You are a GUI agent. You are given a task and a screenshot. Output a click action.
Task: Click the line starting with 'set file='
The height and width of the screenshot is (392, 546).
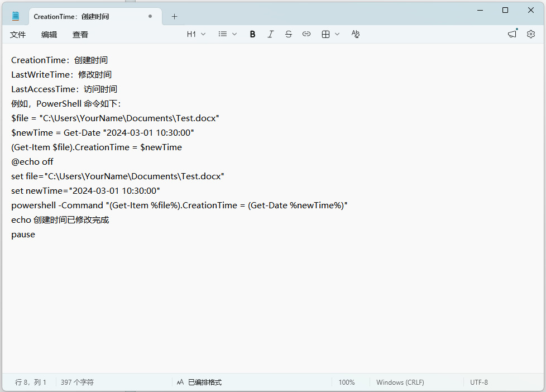tap(117, 176)
